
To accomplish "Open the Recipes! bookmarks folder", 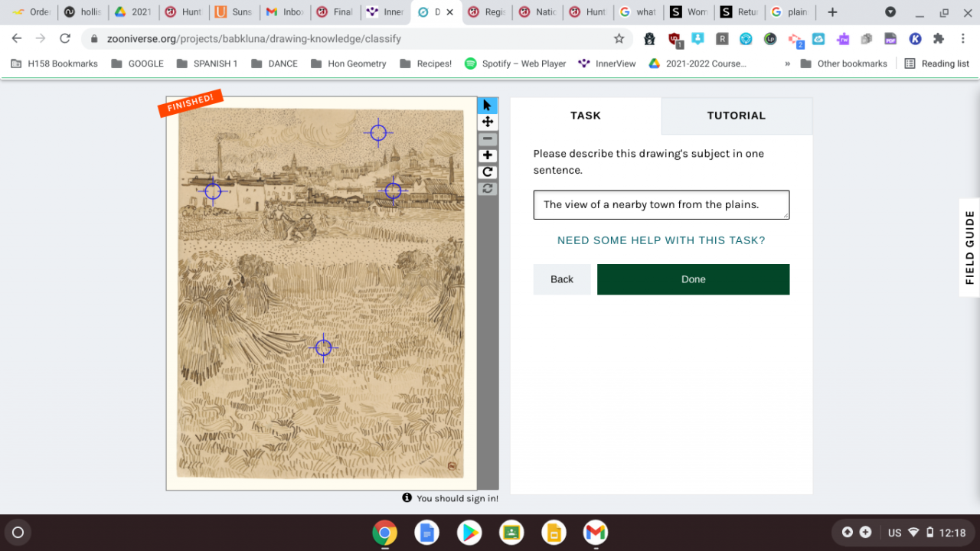I will (x=426, y=64).
